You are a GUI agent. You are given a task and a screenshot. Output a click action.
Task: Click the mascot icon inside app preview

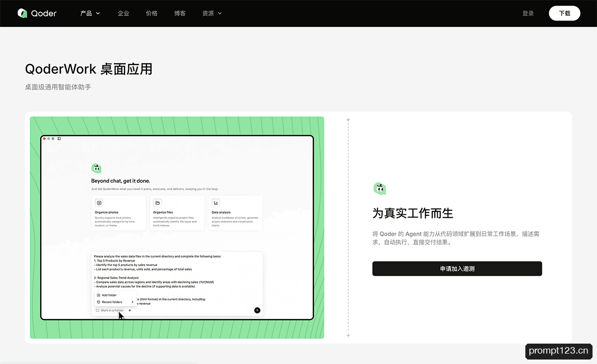pos(97,169)
